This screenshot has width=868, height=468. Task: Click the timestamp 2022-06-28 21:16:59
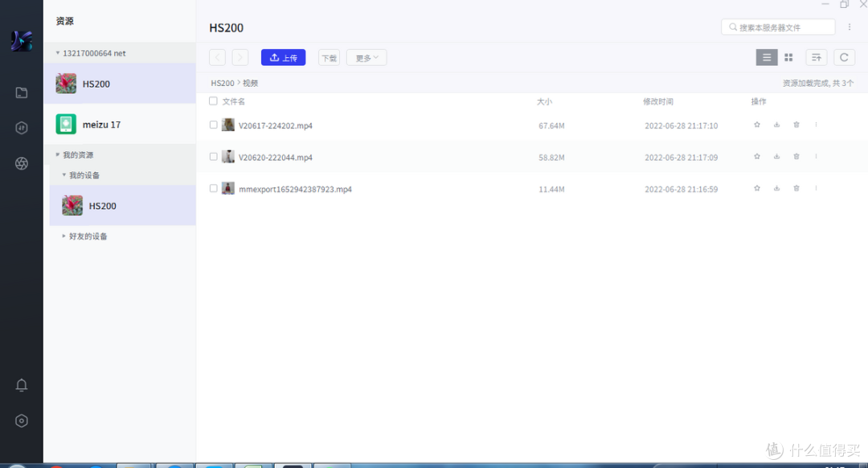681,189
